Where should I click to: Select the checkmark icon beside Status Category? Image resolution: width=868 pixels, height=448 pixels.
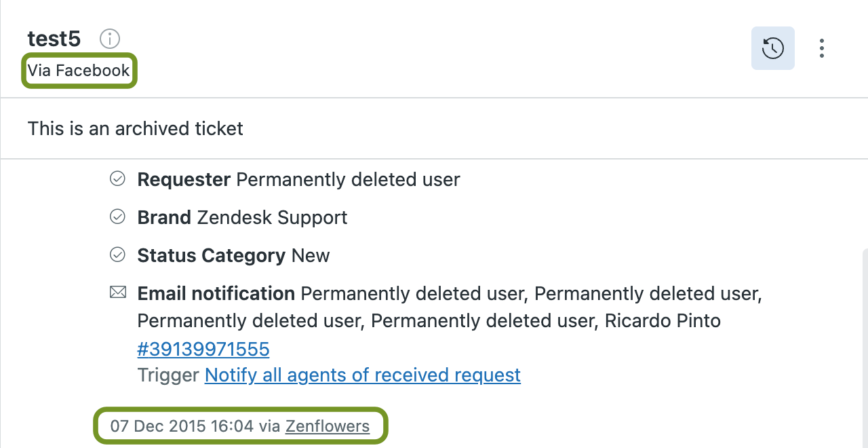pos(117,255)
